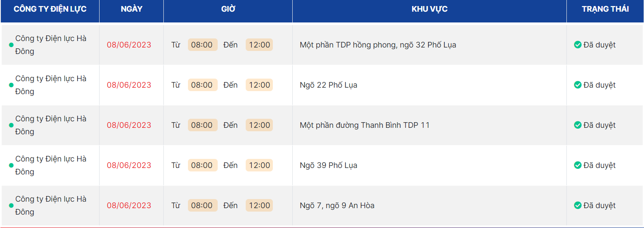Open area text 'Ngõ 7, ngõ 9 An Hòa'

point(337,206)
